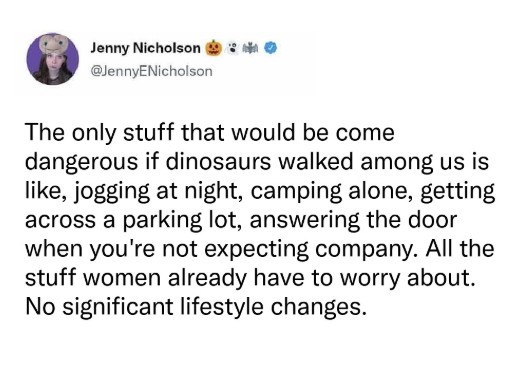Open the @JennyENicholson handle link

[x=152, y=71]
